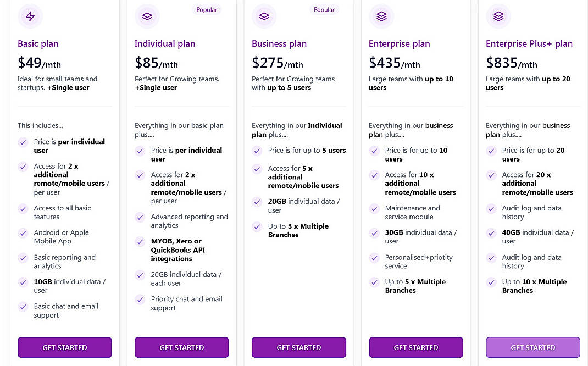
Task: Click the Popular badge on Individual plan
Action: click(207, 9)
